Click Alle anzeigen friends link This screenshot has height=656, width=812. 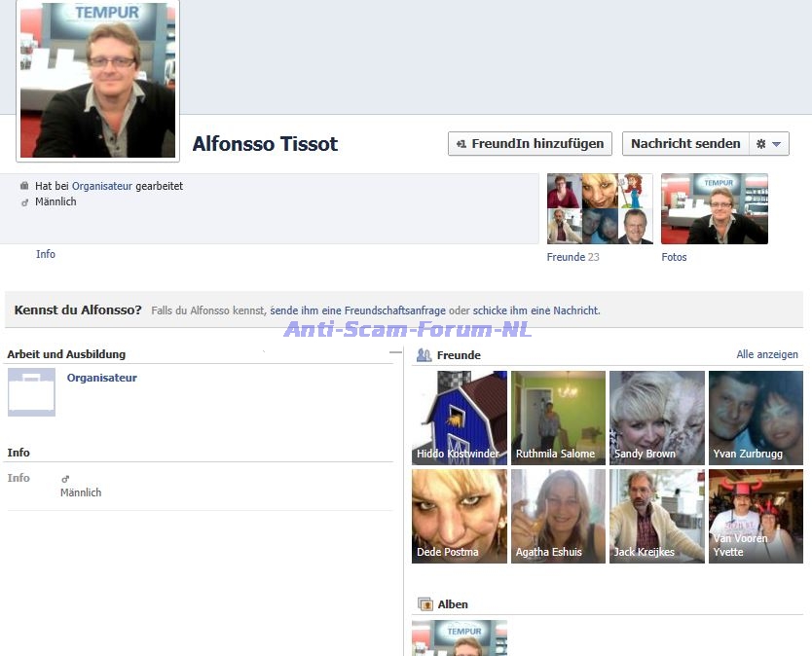pos(767,355)
